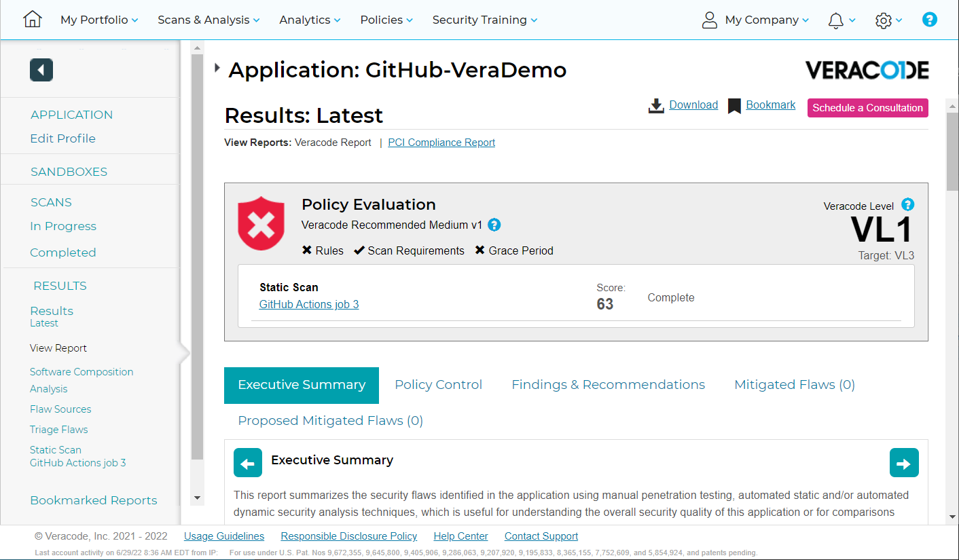Open GitHub Actions job 3 link in Static Scan
This screenshot has height=560, width=959.
point(309,304)
